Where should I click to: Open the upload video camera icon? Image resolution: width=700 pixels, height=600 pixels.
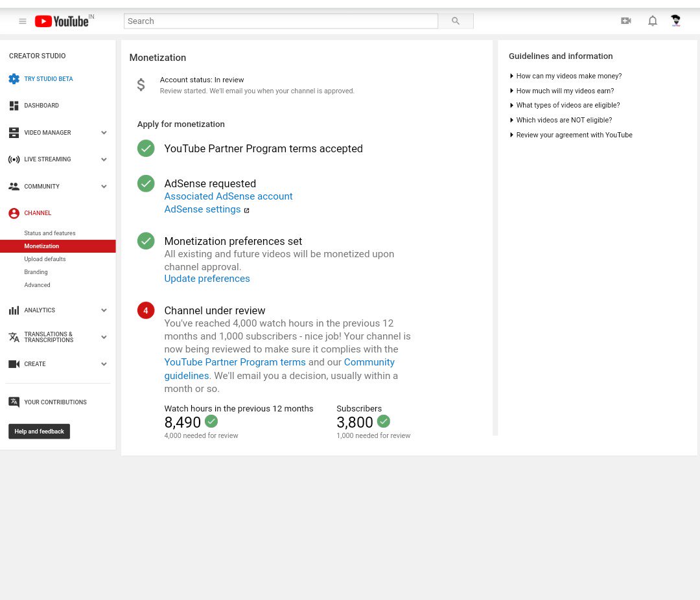626,21
